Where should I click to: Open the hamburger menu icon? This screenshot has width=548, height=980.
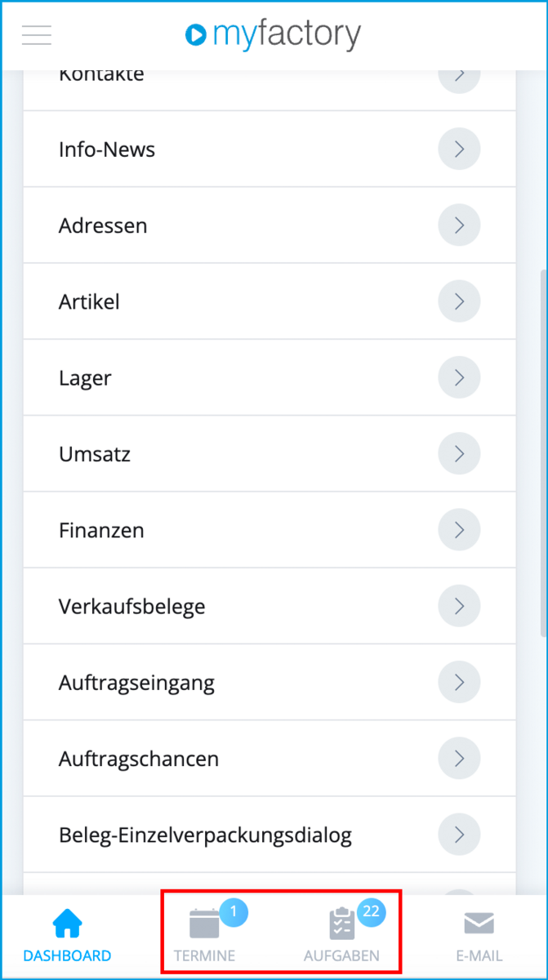(37, 35)
